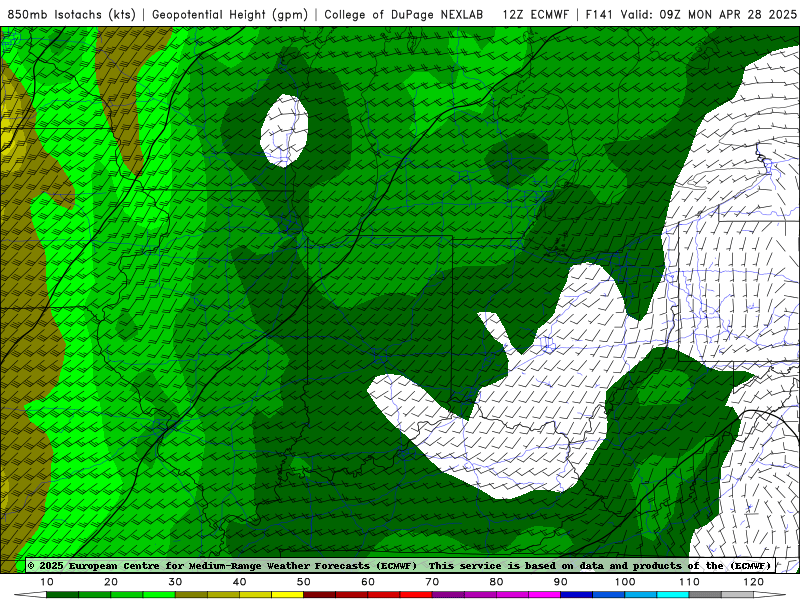Viewport: 800px width, 600px height.
Task: Click the legend value 110
Action: coord(689,582)
